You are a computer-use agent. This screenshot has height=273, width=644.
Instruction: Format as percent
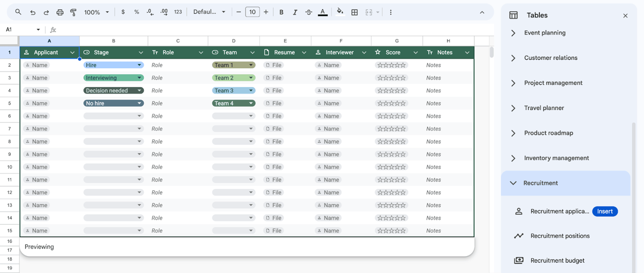pos(137,12)
